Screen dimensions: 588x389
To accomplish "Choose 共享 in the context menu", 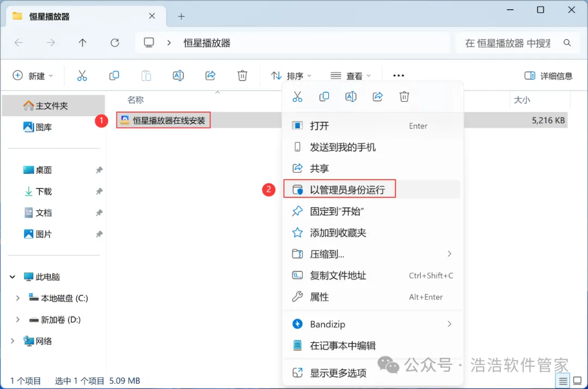I will [372, 168].
